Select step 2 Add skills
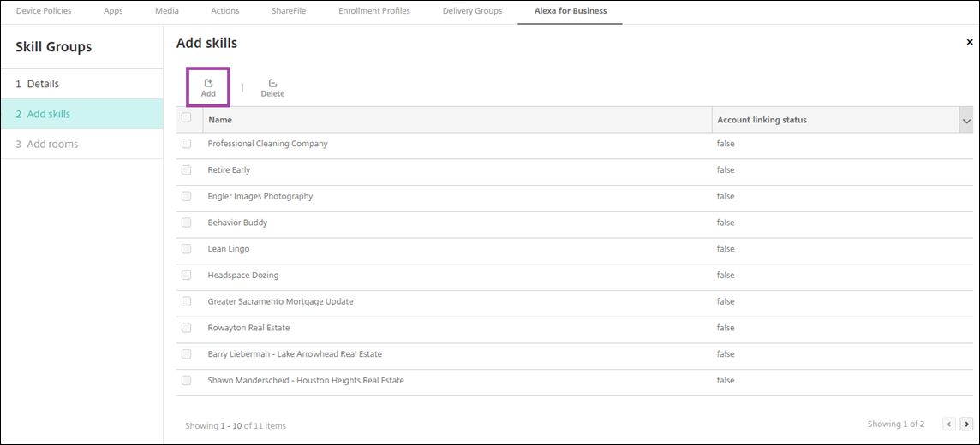Viewport: 980px width, 445px height. [x=82, y=114]
